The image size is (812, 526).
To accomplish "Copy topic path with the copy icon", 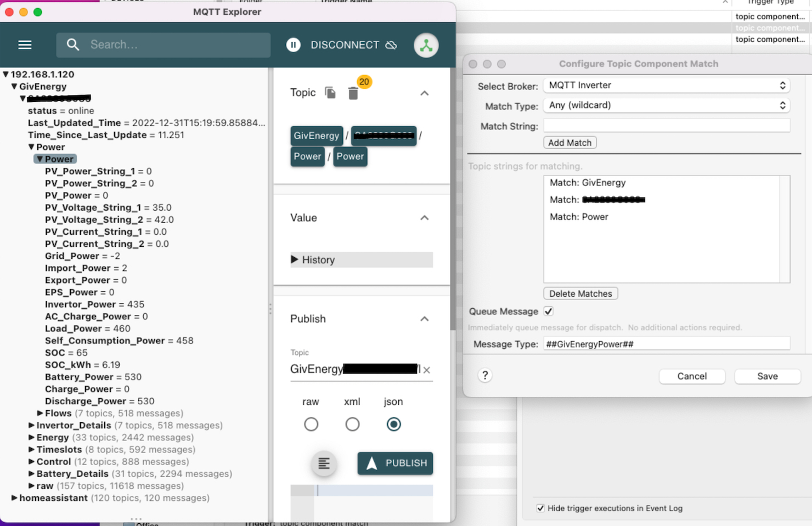I will click(330, 93).
